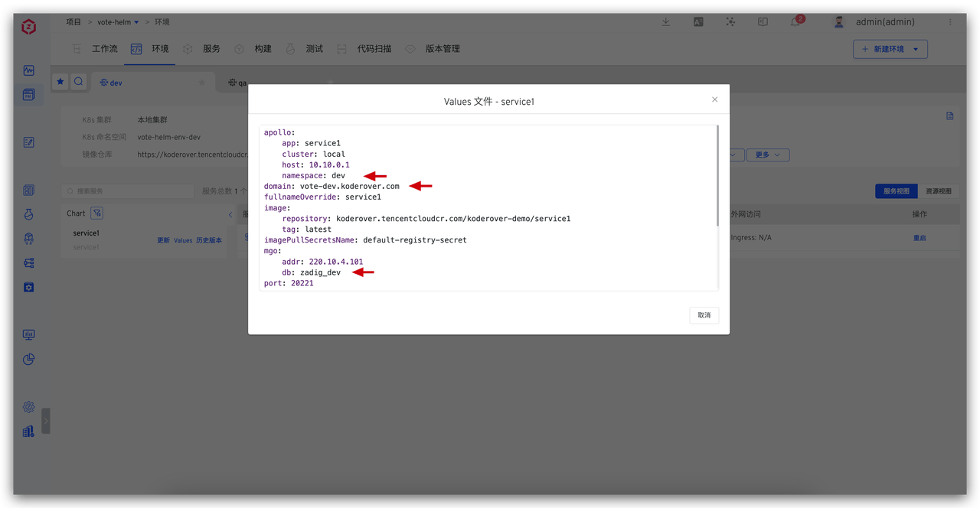Viewport: 980px width, 508px height.
Task: Click the notification bell icon
Action: click(x=795, y=22)
